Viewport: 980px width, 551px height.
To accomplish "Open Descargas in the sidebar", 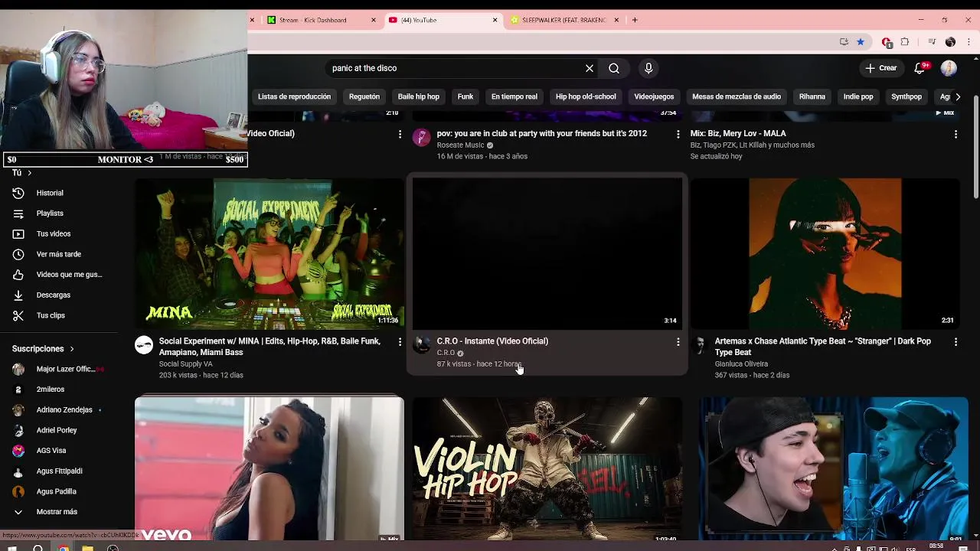I will (53, 295).
